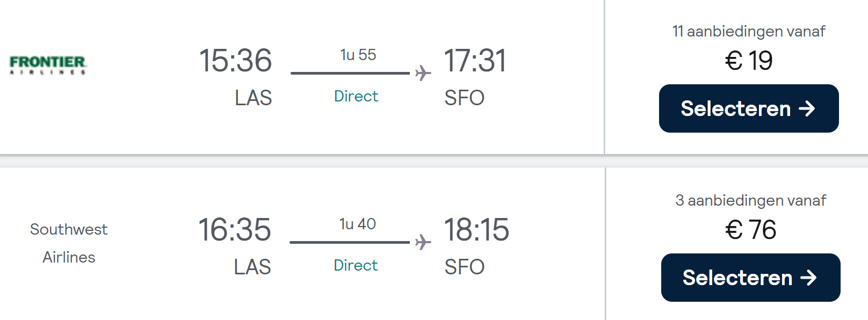
Task: Click Direct label on Southwest flight
Action: click(x=356, y=265)
